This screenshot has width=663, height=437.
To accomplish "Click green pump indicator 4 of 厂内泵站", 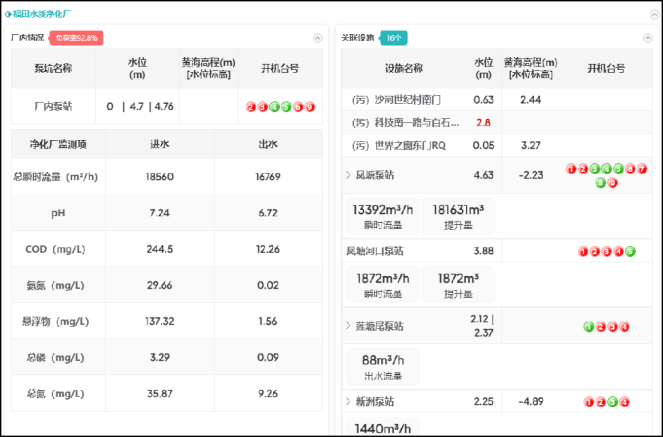I will pyautogui.click(x=274, y=107).
